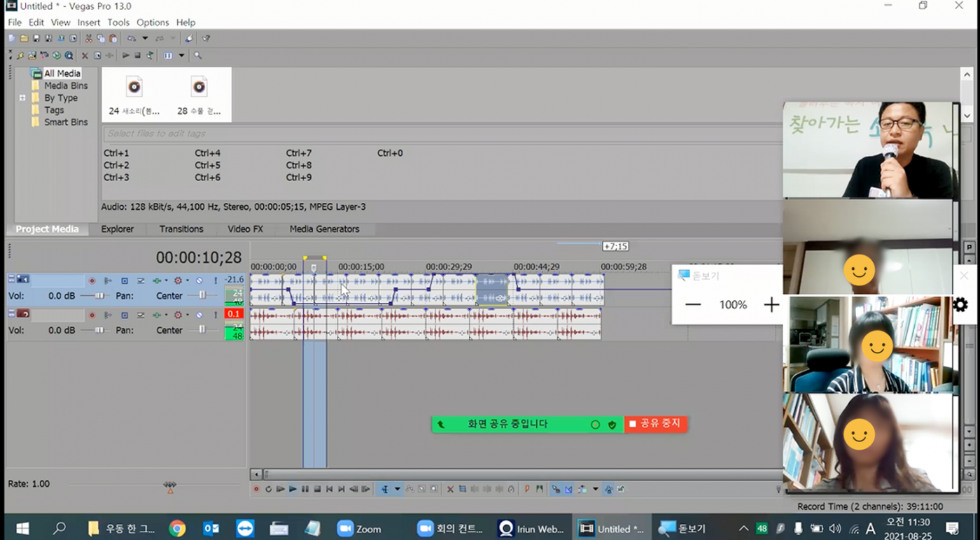Click the red Record button in transport bar
The image size is (980, 540).
256,489
